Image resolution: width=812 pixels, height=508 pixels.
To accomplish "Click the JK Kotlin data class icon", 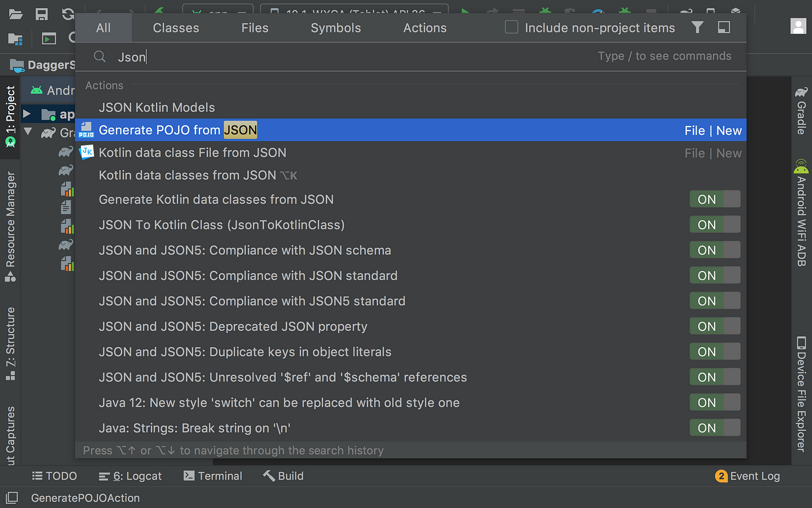I will tap(86, 153).
